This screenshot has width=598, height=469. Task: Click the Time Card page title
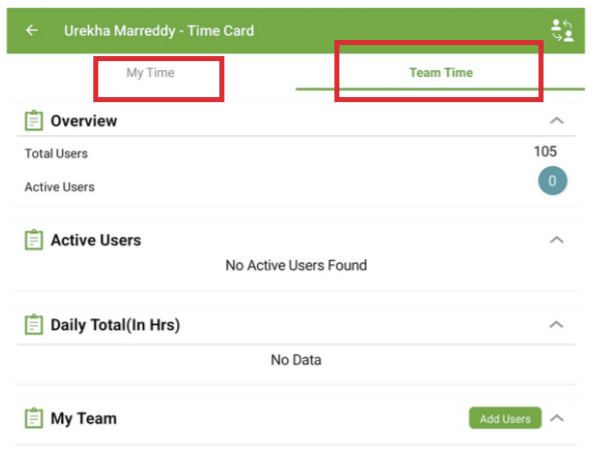pos(159,31)
